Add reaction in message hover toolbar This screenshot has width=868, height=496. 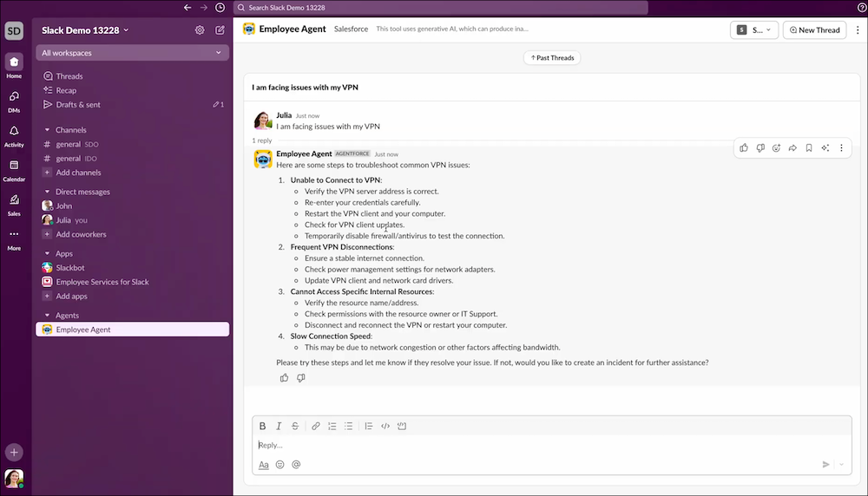(776, 148)
